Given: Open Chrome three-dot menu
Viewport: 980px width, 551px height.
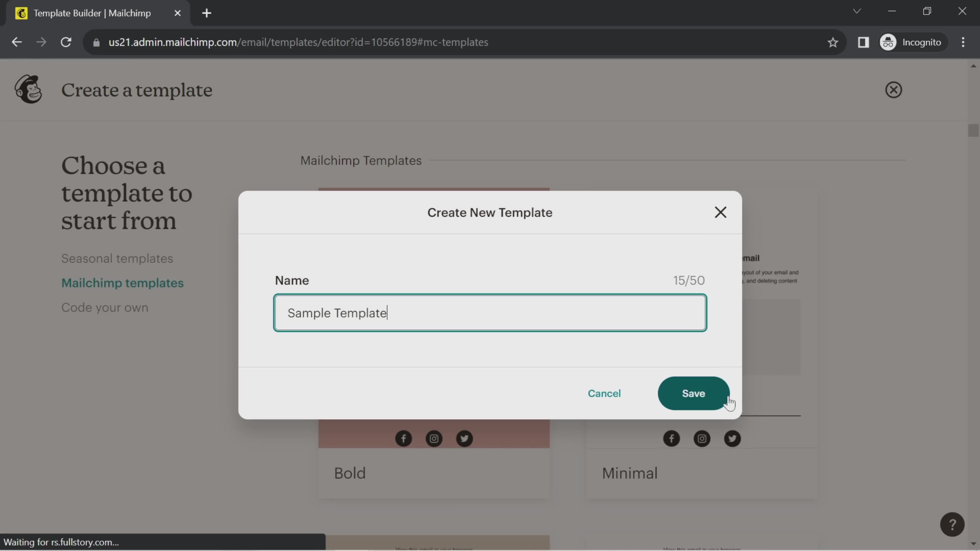Looking at the screenshot, I should point(963,42).
